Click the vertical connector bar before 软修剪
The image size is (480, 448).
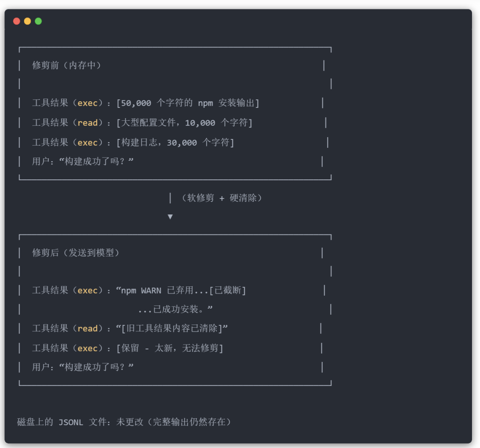pyautogui.click(x=170, y=198)
